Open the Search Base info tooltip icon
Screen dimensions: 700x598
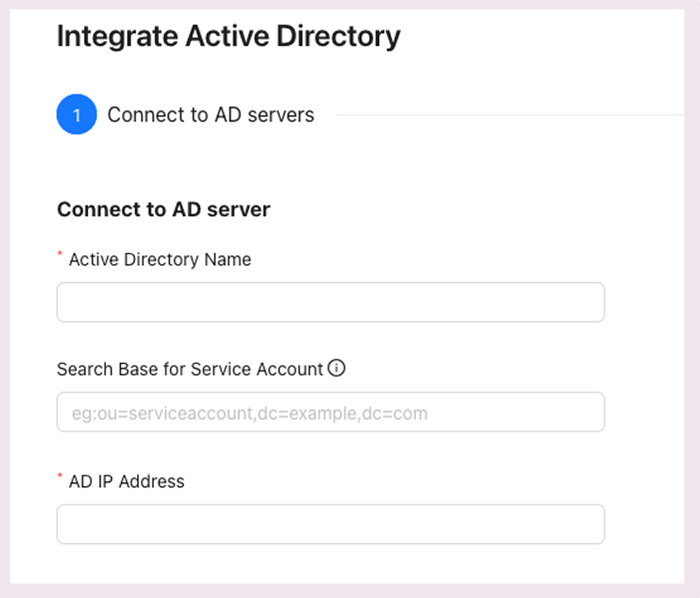(x=336, y=368)
